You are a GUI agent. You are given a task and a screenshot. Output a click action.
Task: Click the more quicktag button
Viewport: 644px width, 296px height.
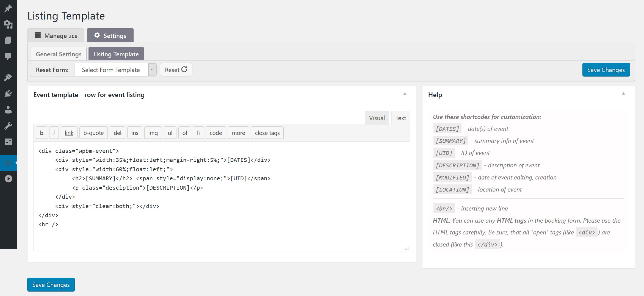238,133
